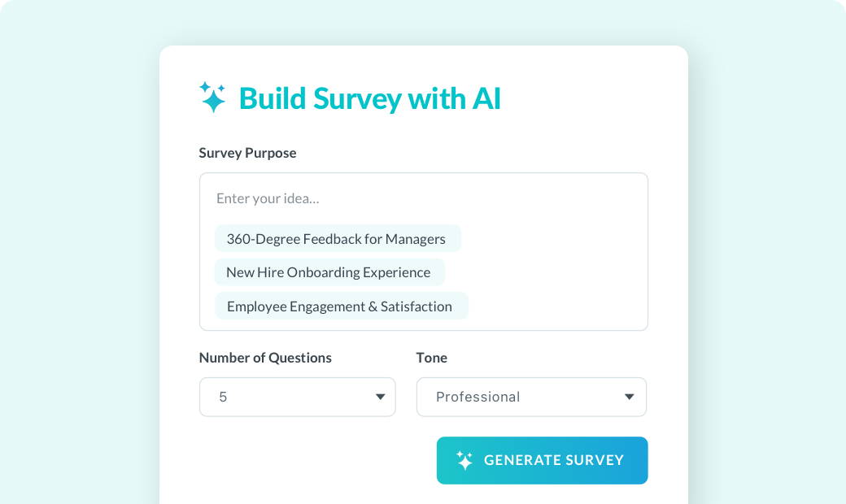The height and width of the screenshot is (504, 846).
Task: Open the Number of Questions dropdown
Action: (x=297, y=397)
